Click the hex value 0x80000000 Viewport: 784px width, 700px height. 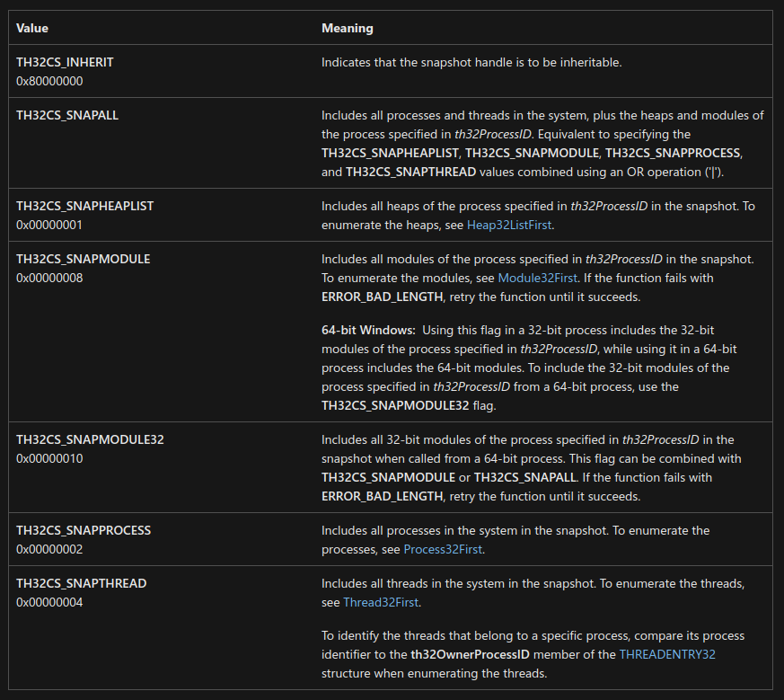[49, 81]
